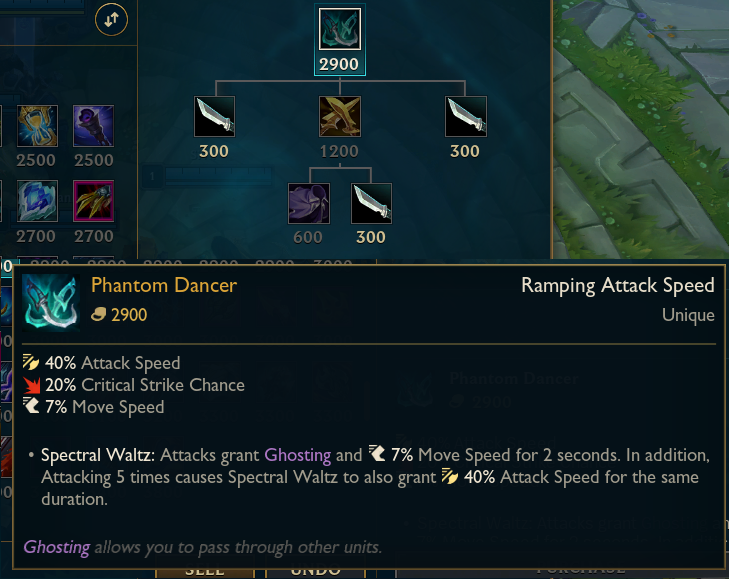Click the Undo button at bottom
The image size is (729, 579).
tap(315, 572)
